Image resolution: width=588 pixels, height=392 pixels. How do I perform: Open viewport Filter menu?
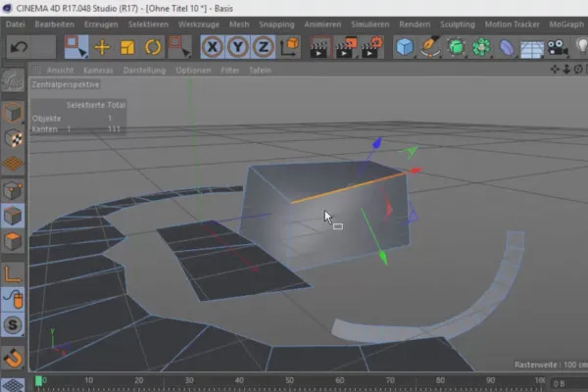(230, 71)
